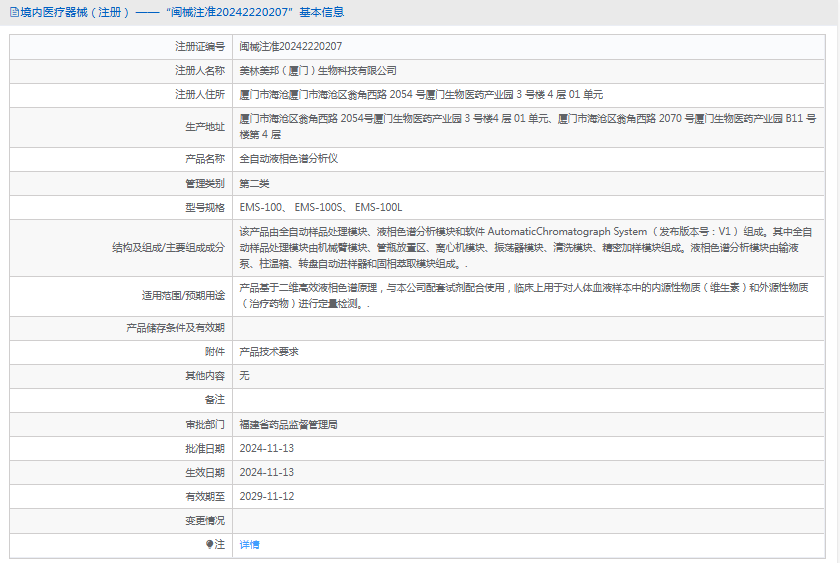
Task: Select the expiry date 2029-11-12
Action: 267,497
